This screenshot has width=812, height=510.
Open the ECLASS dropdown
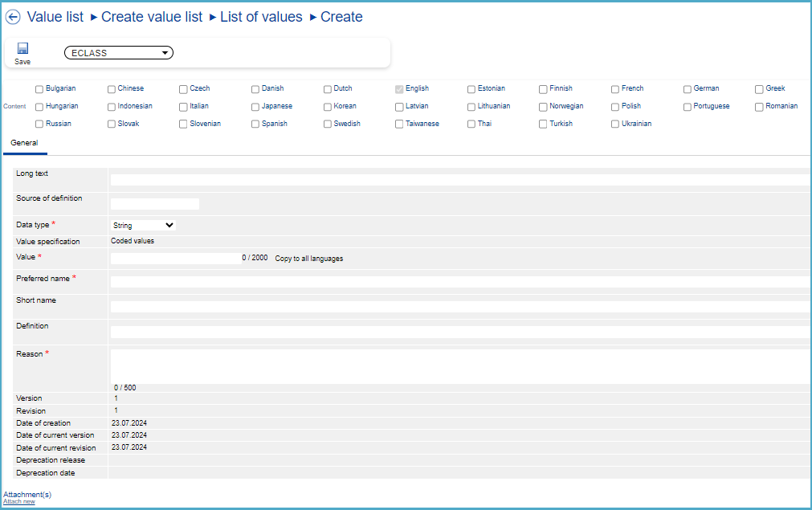[x=119, y=53]
